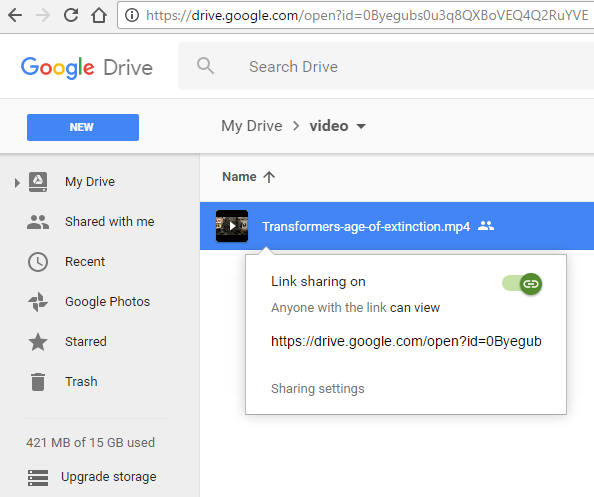The width and height of the screenshot is (594, 497).
Task: Go to My Drive in the breadcrumb
Action: tap(252, 126)
